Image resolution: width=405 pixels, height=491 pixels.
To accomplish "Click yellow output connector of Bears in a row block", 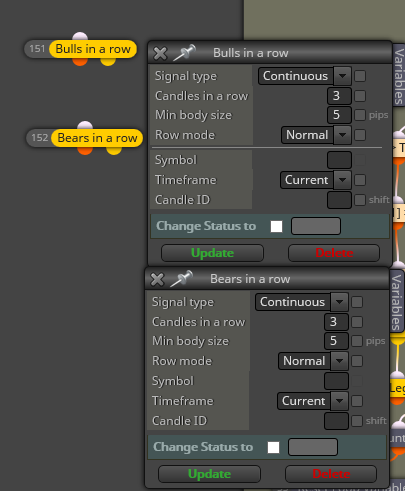I will (114, 151).
